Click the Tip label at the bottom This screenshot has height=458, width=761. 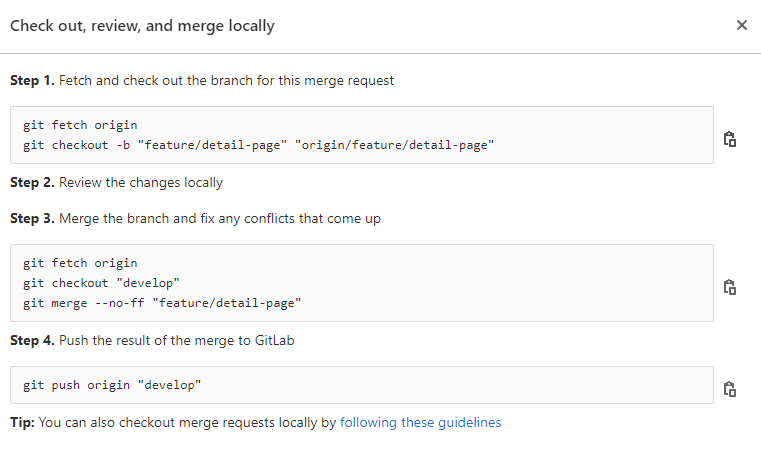click(22, 423)
